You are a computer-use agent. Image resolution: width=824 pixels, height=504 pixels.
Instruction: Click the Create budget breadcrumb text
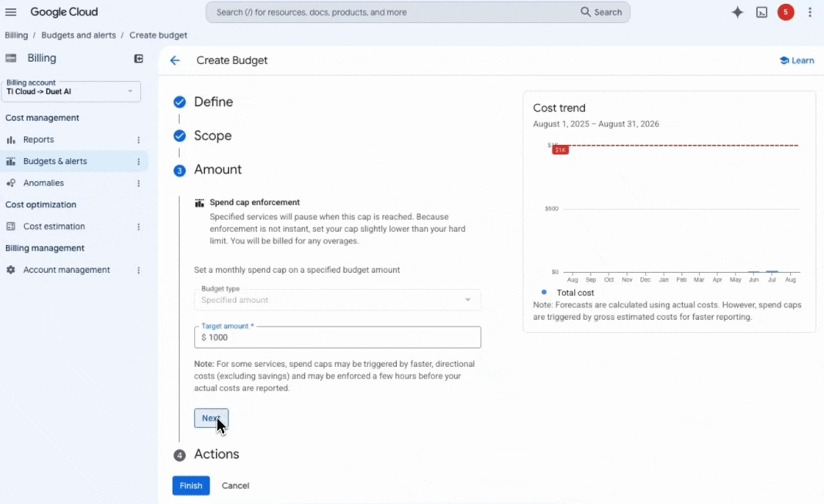(158, 35)
